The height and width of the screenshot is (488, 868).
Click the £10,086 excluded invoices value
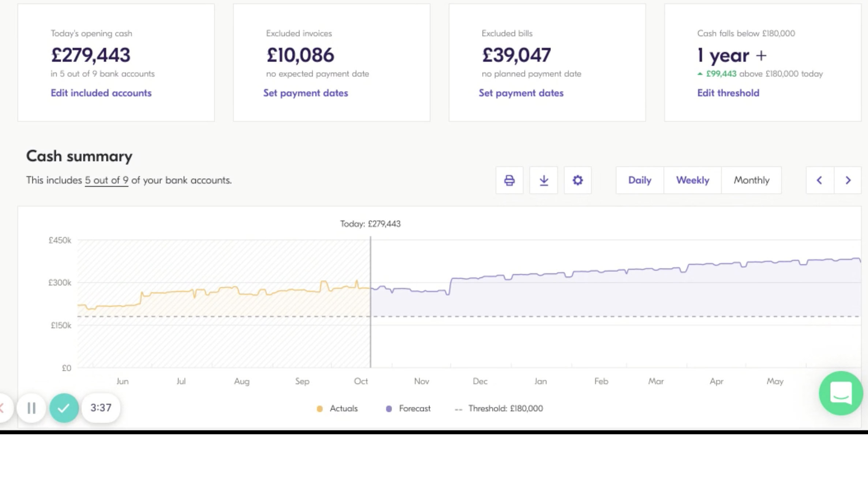pyautogui.click(x=300, y=55)
